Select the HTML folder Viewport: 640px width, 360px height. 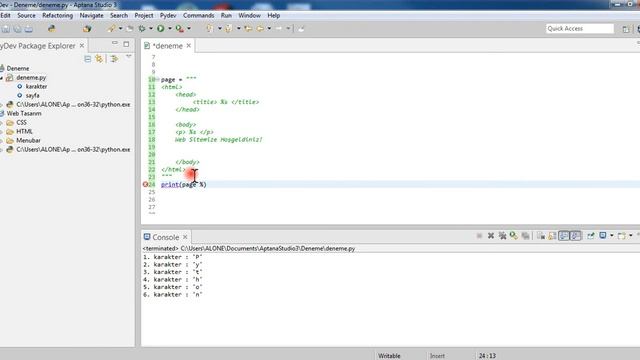point(24,131)
